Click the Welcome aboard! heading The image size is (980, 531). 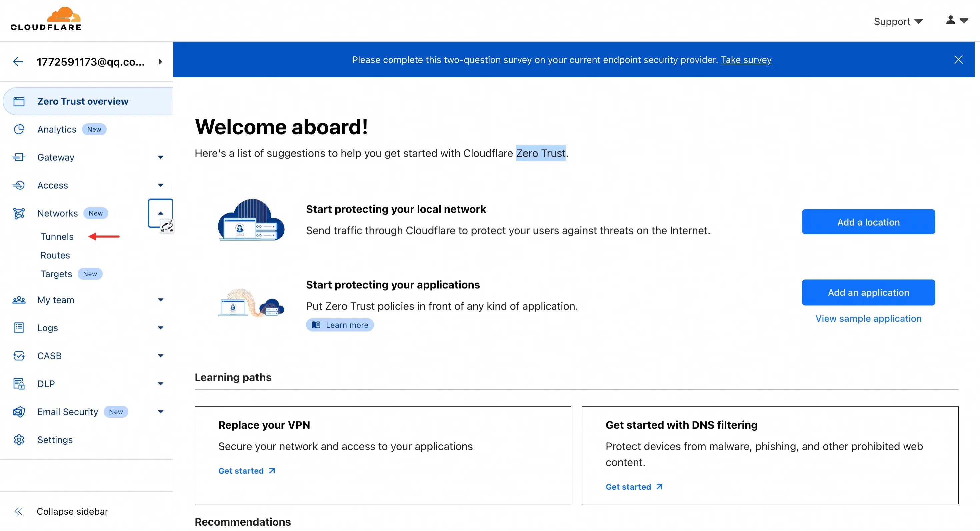coord(281,127)
